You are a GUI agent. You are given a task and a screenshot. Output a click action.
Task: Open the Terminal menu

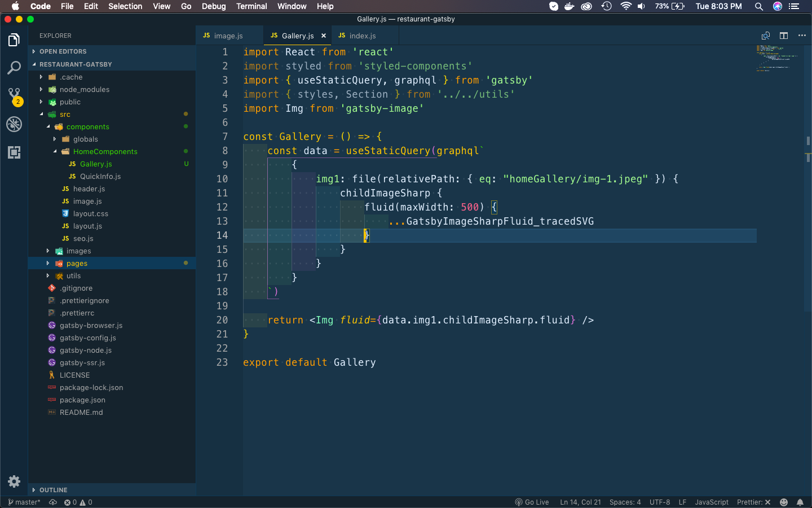click(x=251, y=6)
